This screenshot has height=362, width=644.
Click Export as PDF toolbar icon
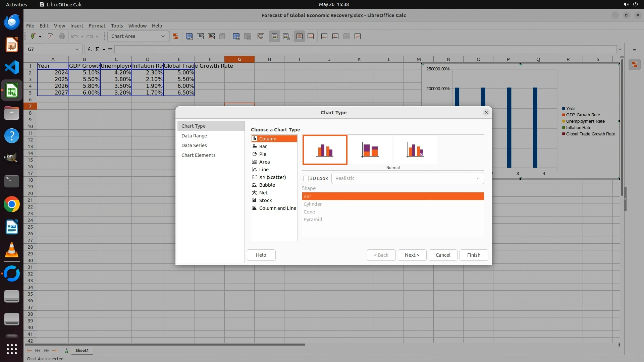51,36
